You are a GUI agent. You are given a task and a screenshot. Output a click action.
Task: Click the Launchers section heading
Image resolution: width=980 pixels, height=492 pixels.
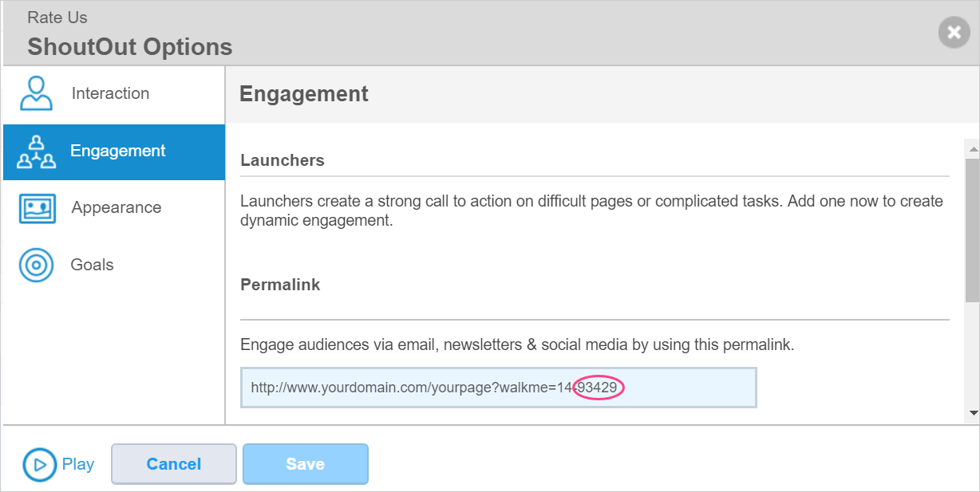coord(283,160)
